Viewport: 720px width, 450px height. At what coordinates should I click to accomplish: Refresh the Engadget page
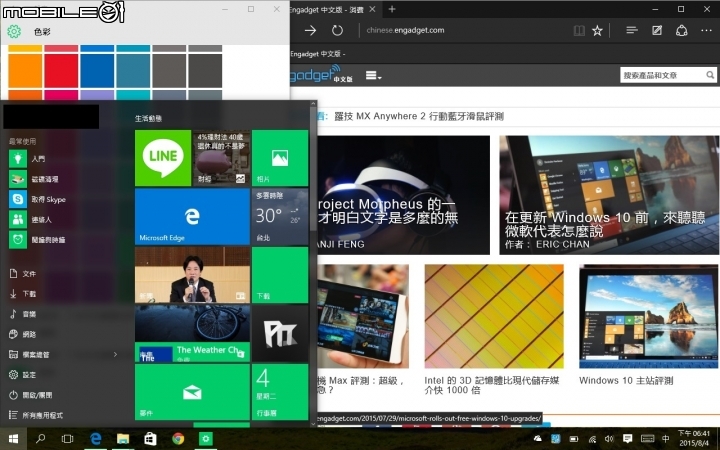tap(338, 30)
